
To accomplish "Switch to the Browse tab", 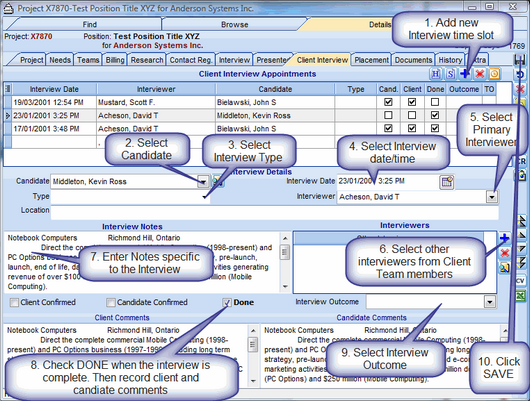I will tap(235, 24).
